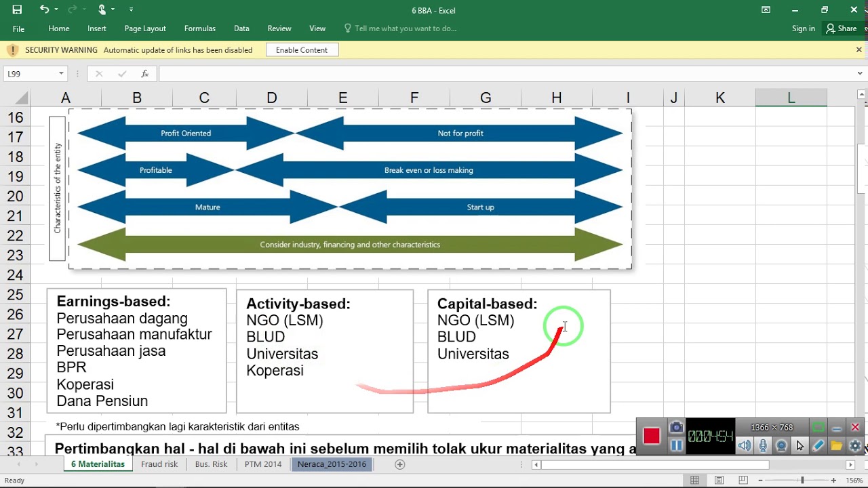868x488 pixels.
Task: Zoom in with the plus button
Action: point(833,481)
